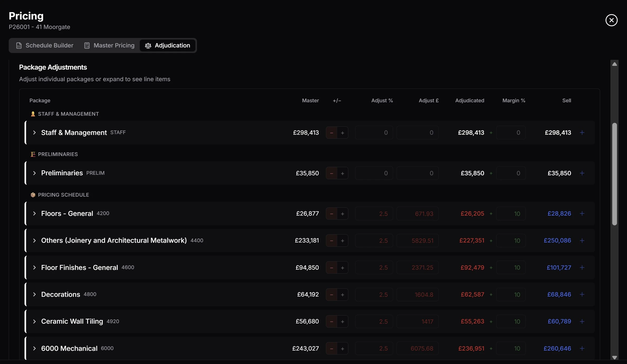Open the Master Pricing tab

pos(109,46)
